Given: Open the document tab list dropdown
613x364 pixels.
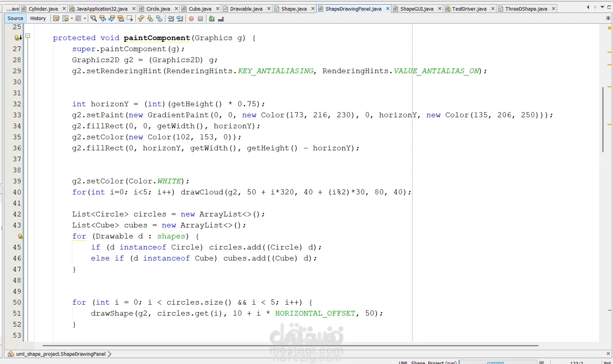Looking at the screenshot, I should point(602,7).
